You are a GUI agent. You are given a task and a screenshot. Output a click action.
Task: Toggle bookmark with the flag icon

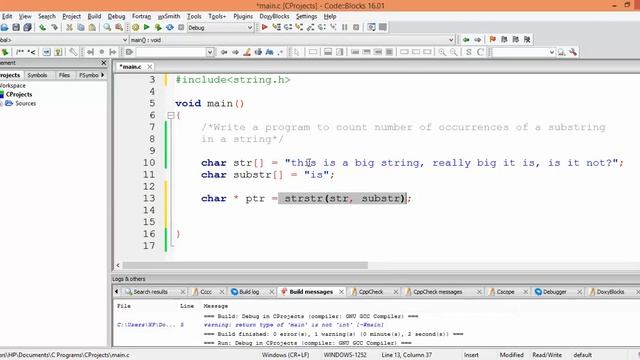click(493, 40)
